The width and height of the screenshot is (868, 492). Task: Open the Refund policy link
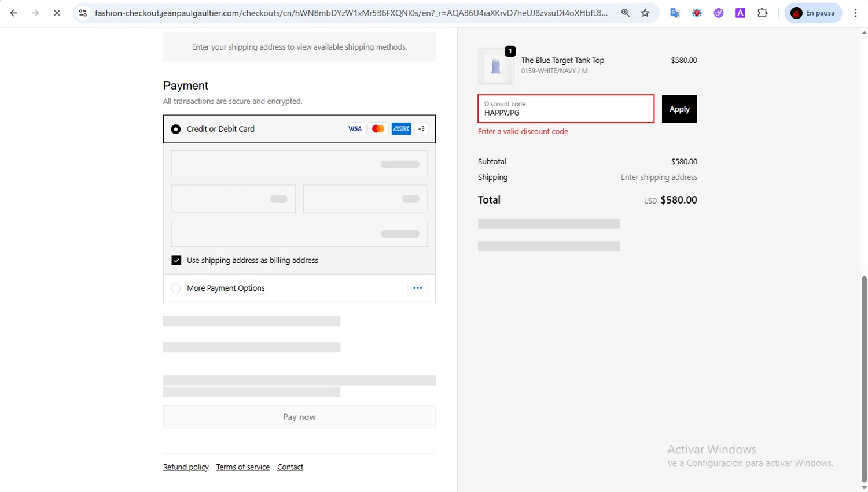[186, 467]
